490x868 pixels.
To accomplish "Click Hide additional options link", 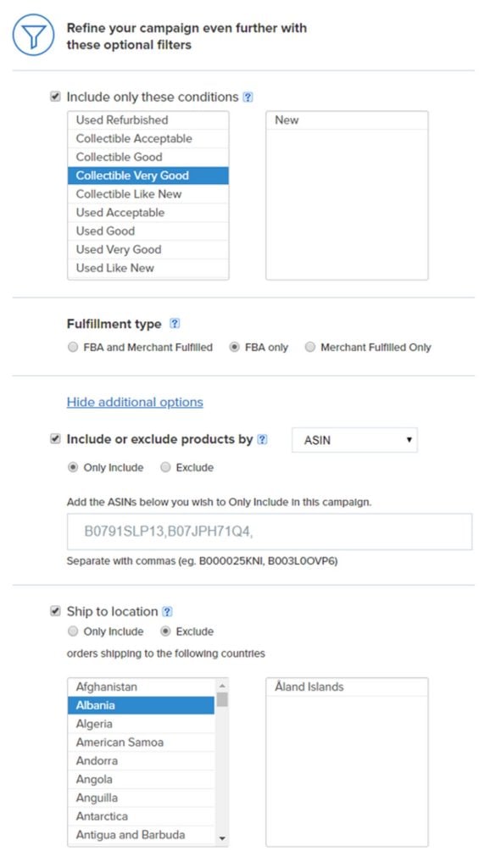I will [x=135, y=402].
